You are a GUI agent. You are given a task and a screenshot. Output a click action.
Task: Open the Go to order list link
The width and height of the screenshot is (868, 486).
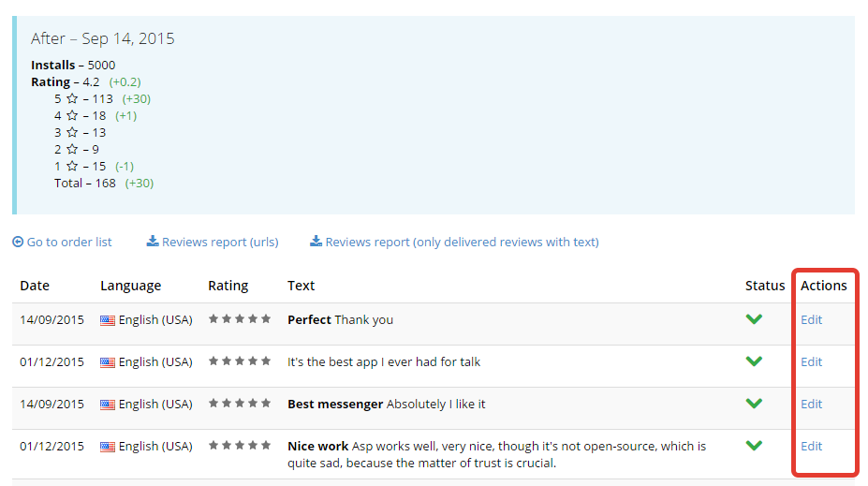point(69,242)
